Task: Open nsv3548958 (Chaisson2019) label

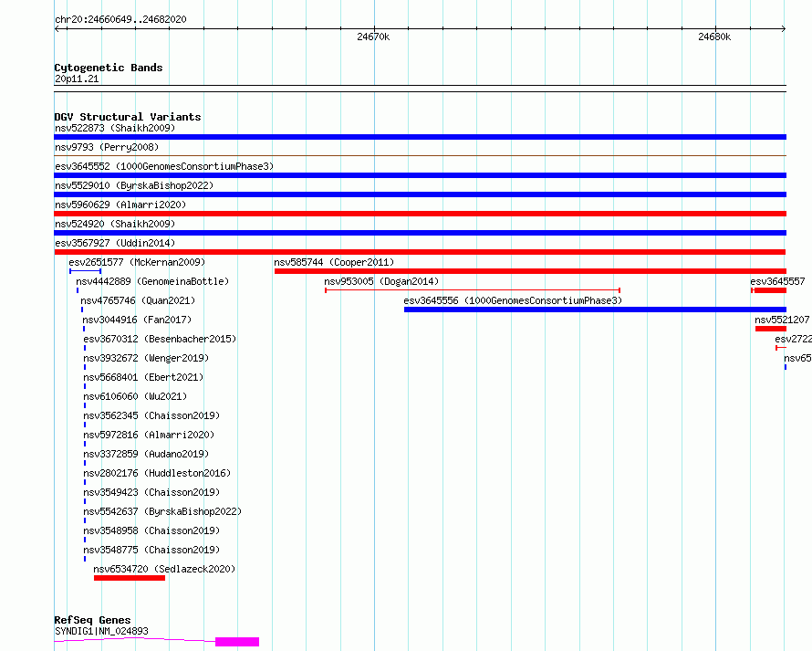Action: click(x=151, y=530)
